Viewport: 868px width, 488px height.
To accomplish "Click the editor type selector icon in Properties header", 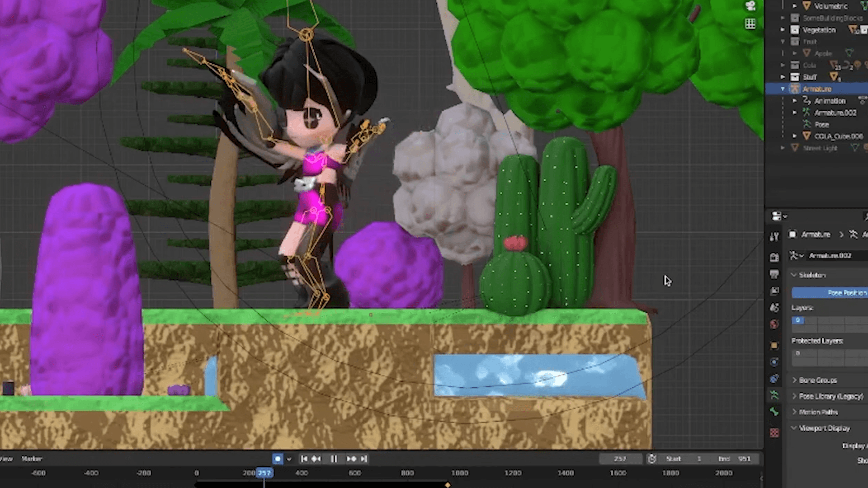I will 777,216.
